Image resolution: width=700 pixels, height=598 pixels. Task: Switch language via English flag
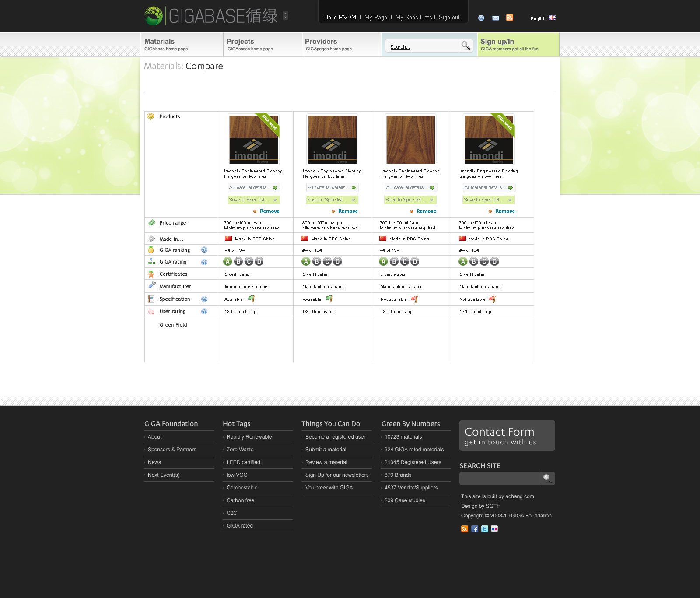(x=552, y=18)
